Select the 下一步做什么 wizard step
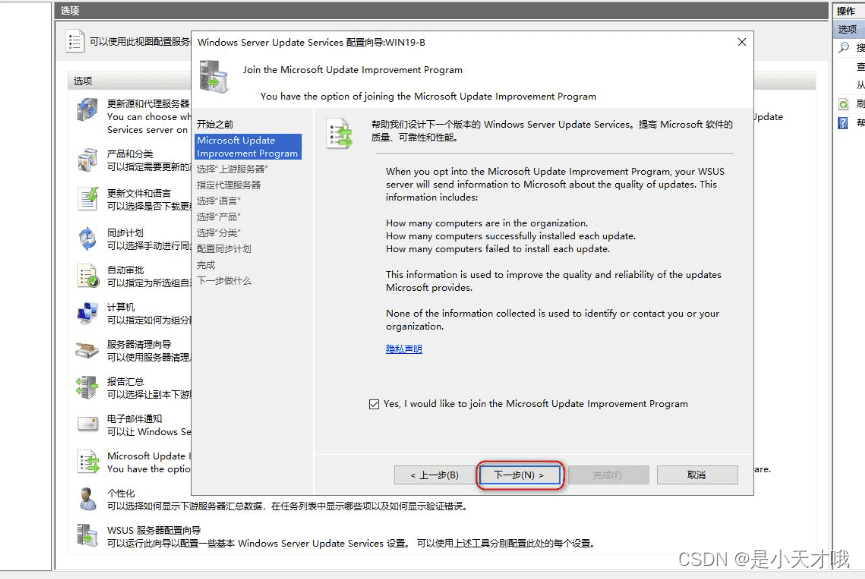Viewport: 865px width, 579px height. (x=224, y=281)
